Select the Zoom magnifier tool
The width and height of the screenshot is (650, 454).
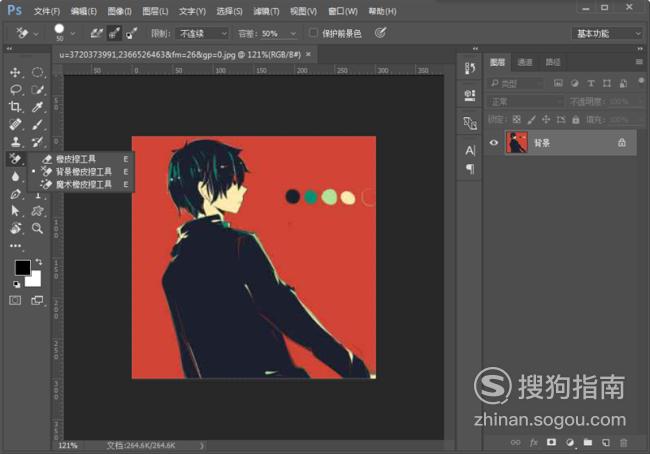click(37, 228)
